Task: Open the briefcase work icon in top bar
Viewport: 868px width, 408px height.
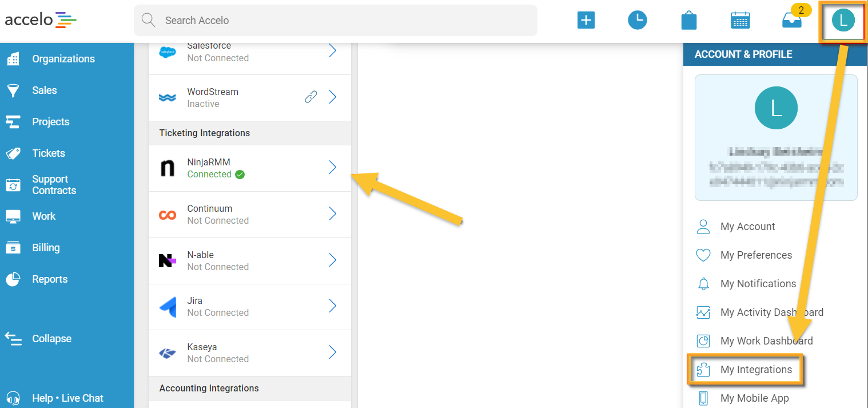Action: point(688,19)
